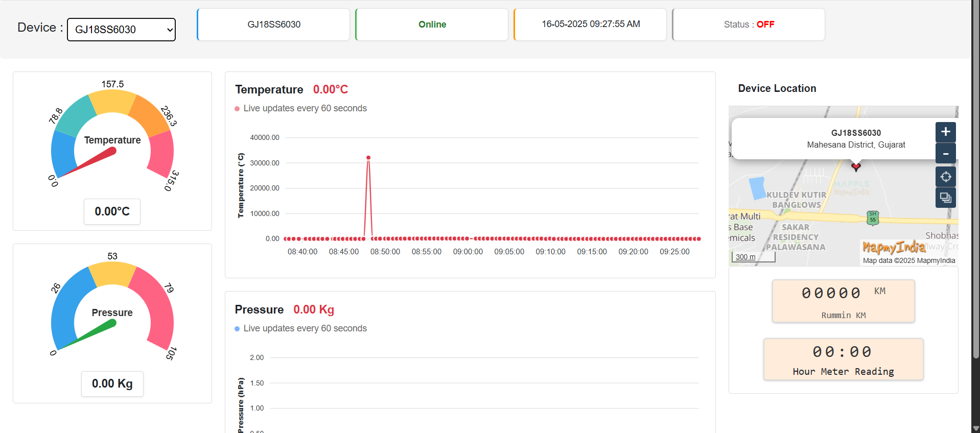Zoom in on the map with plus button
Viewport: 980px width, 433px height.
click(x=945, y=132)
